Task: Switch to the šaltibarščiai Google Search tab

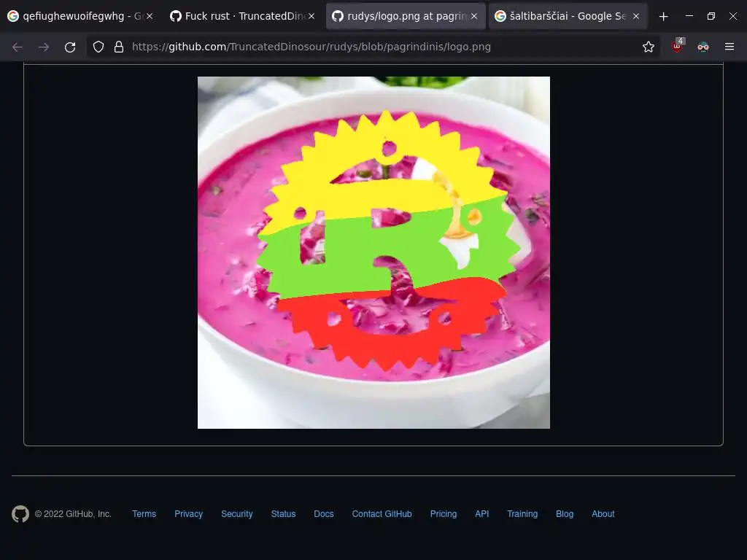Action: 567,16
